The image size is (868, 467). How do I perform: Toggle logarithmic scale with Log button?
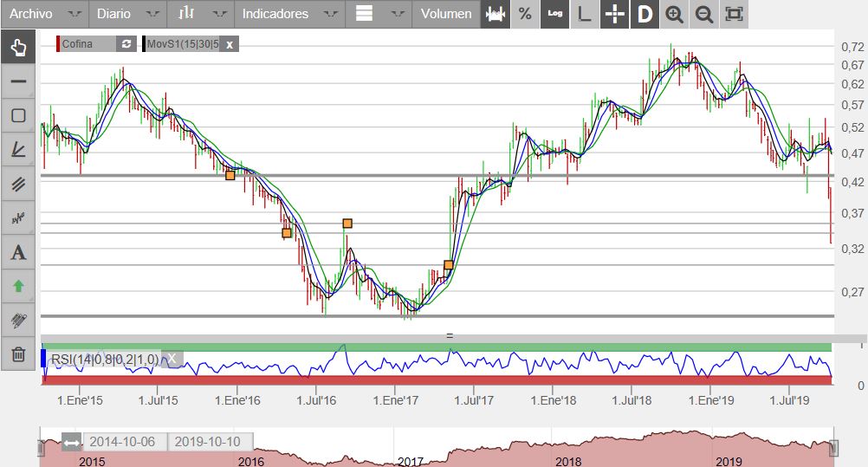tap(554, 14)
